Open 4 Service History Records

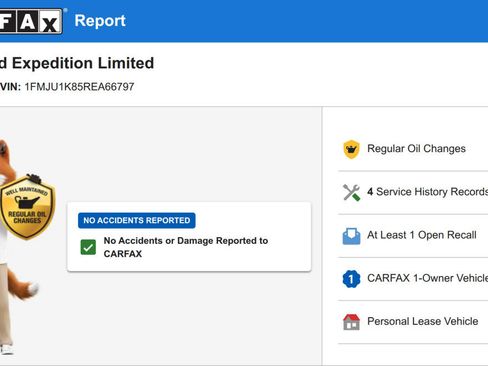point(413,192)
